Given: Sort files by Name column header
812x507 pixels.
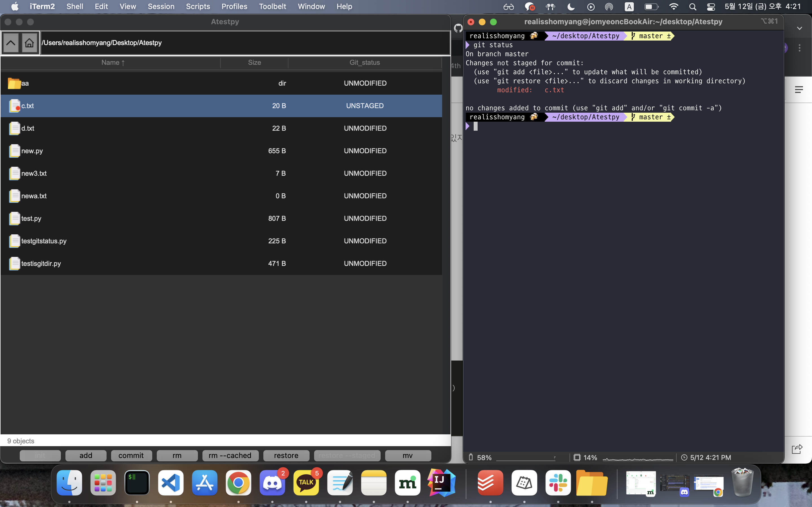Looking at the screenshot, I should pos(113,63).
